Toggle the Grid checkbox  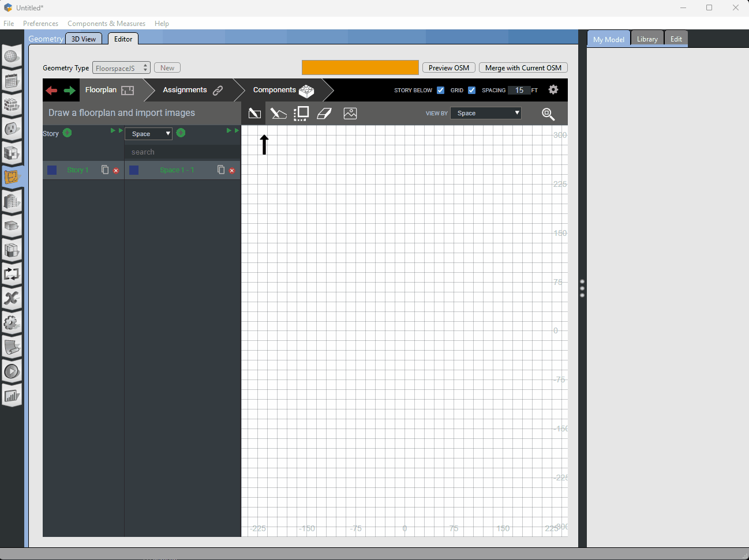(472, 90)
